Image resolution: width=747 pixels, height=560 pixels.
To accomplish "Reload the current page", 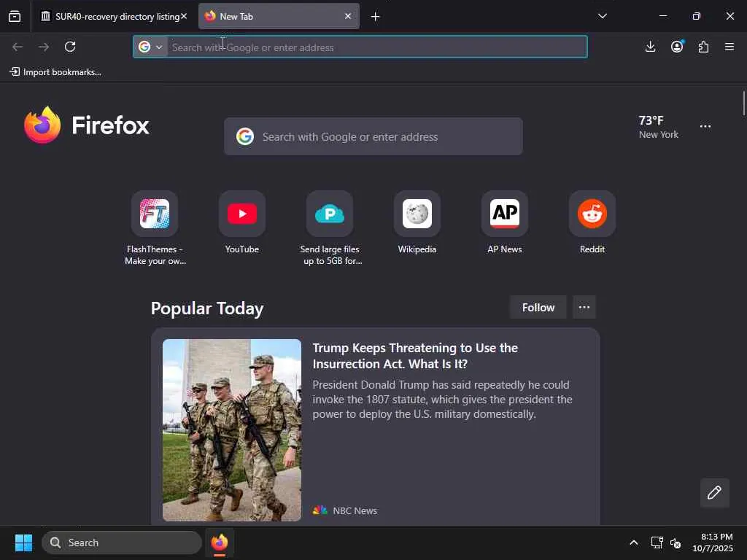I will 70,47.
